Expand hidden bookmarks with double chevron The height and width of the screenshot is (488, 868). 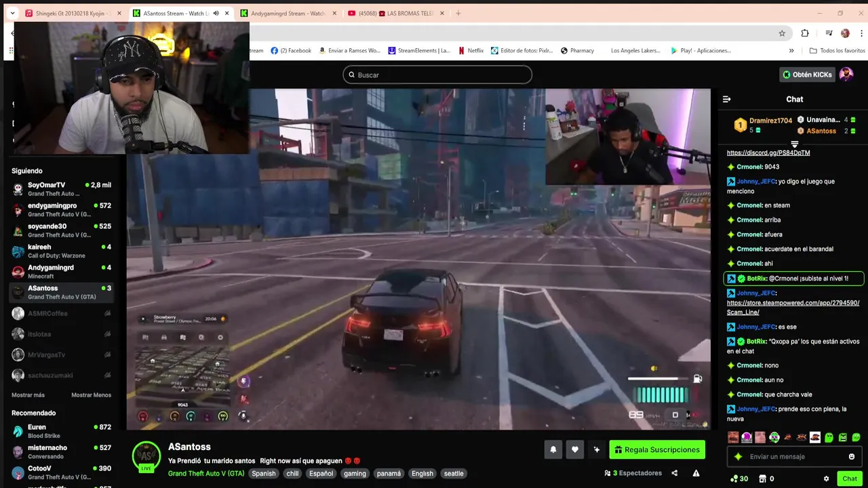(791, 50)
